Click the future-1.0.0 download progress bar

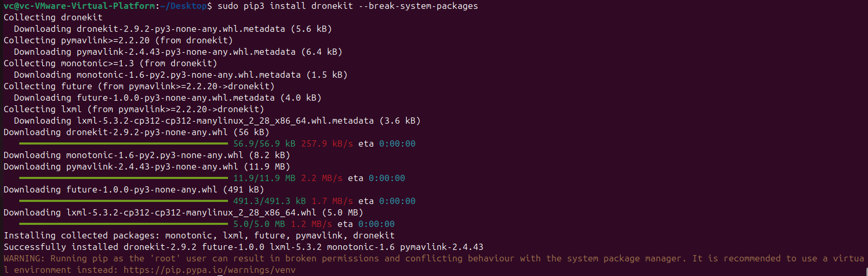[124, 201]
